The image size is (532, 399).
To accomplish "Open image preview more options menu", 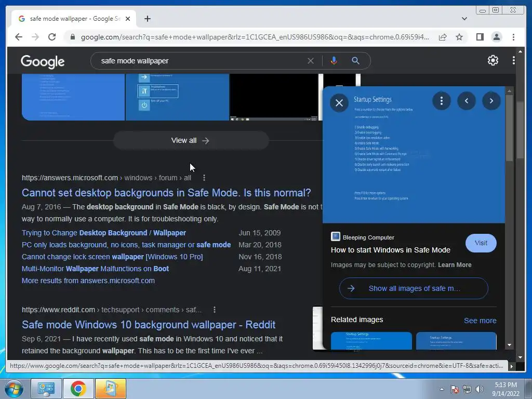I will tap(442, 101).
